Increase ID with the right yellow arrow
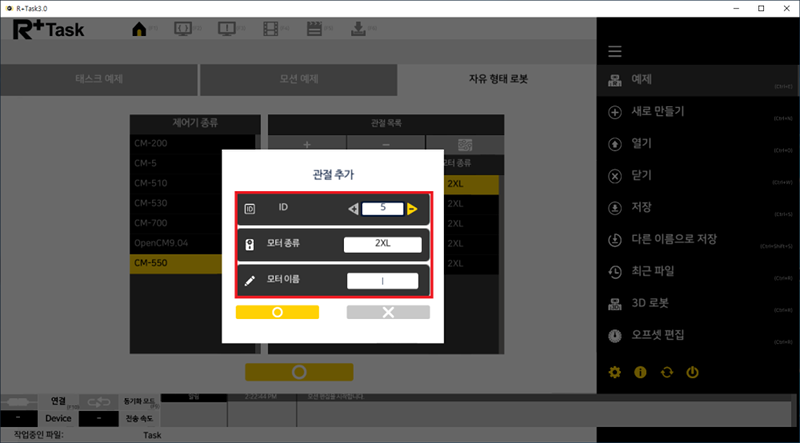800x443 pixels. coord(412,209)
